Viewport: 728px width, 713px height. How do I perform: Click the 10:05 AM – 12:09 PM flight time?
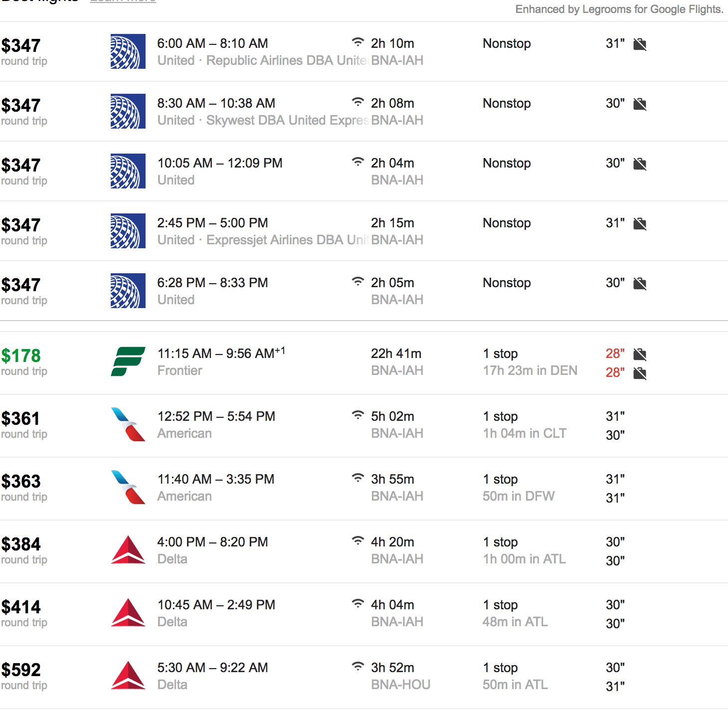220,163
